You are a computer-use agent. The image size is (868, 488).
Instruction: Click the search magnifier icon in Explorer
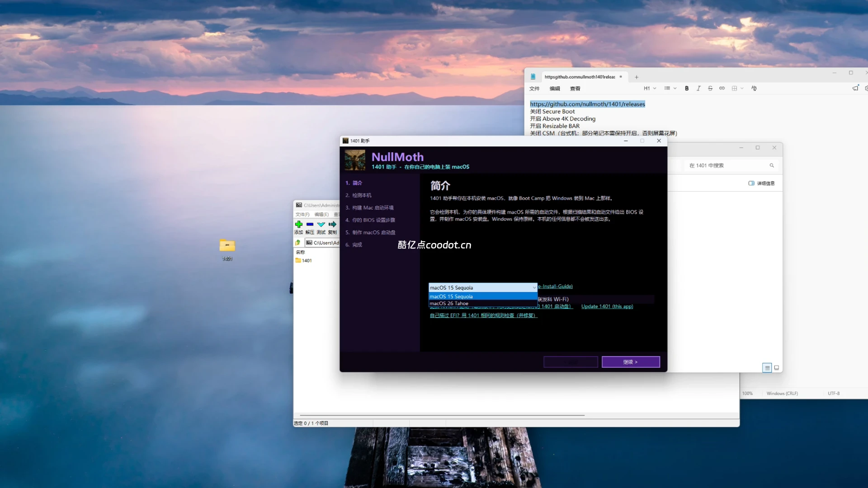[x=772, y=165]
